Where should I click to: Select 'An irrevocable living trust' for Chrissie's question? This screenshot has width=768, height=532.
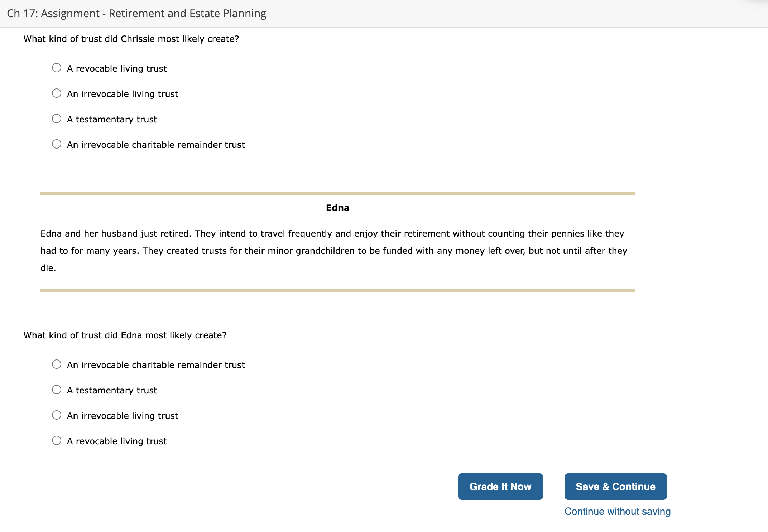click(x=57, y=93)
